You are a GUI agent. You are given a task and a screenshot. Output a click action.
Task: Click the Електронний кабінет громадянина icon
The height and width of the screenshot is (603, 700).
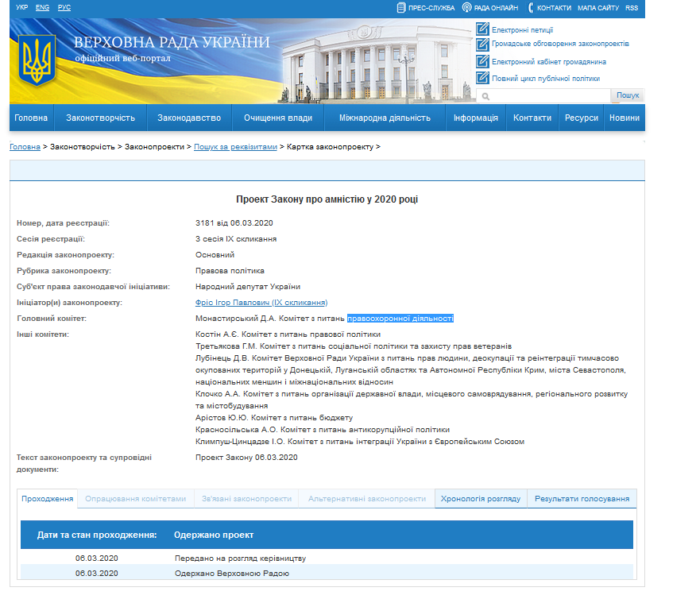pyautogui.click(x=481, y=61)
